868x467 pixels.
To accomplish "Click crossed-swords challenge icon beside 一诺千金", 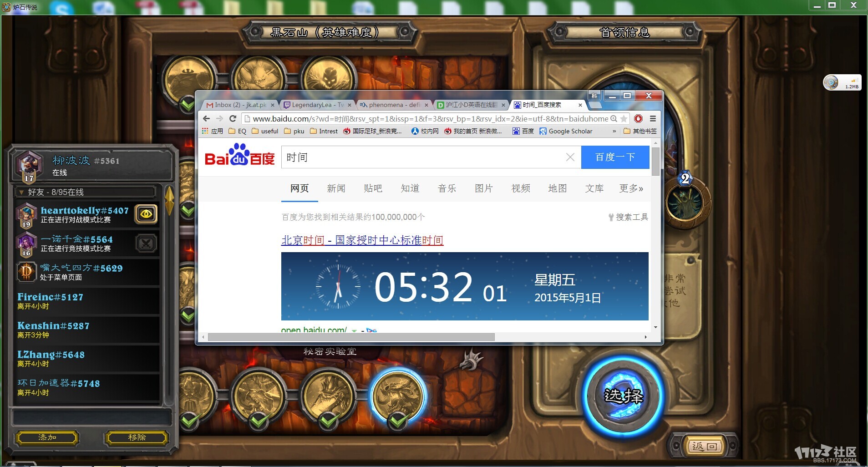I will point(146,244).
